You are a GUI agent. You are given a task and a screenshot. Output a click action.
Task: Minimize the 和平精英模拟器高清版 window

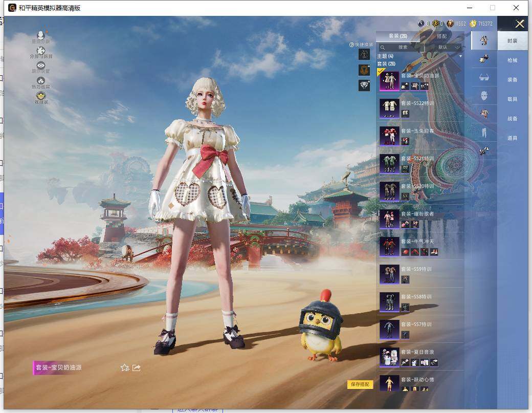click(470, 8)
